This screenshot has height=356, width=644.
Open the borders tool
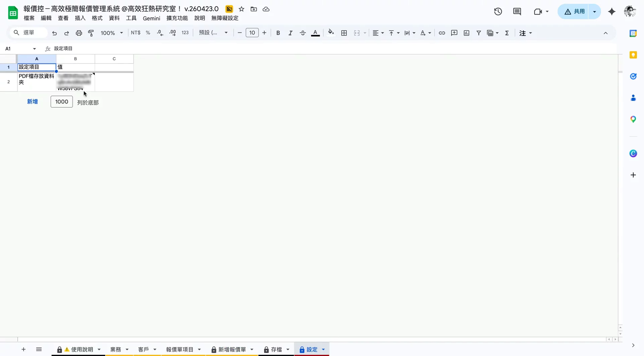[x=344, y=33]
